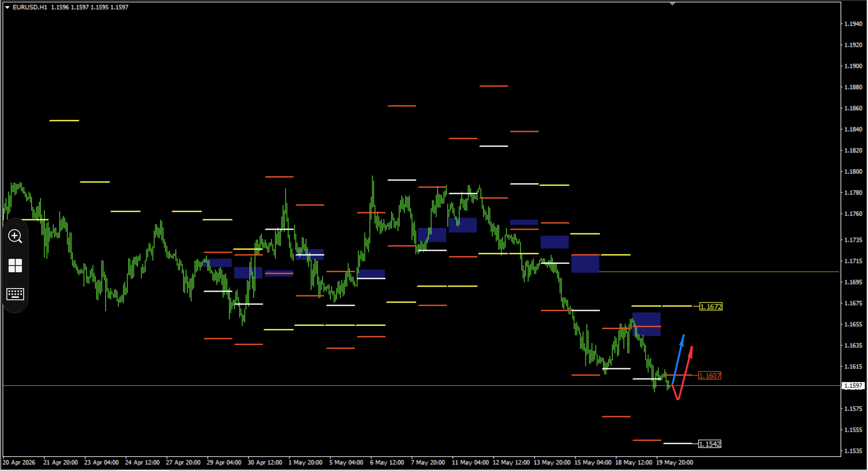Image resolution: width=868 pixels, height=471 pixels.
Task: Click the 27 Apr 20:00 time label
Action: [x=183, y=462]
